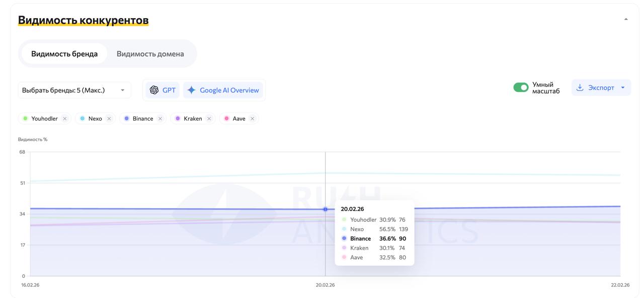Remove Binance chip via x icon

(x=160, y=119)
